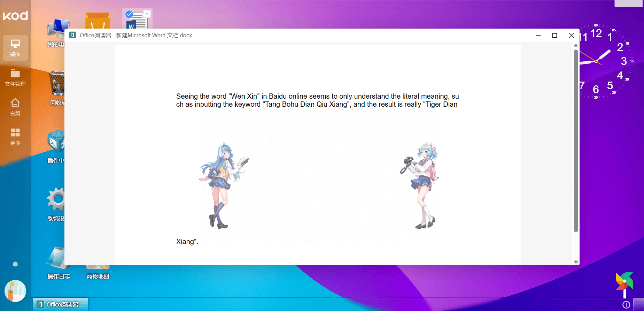644x311 pixels.
Task: Minimize the Office阅读器 window
Action: point(538,35)
